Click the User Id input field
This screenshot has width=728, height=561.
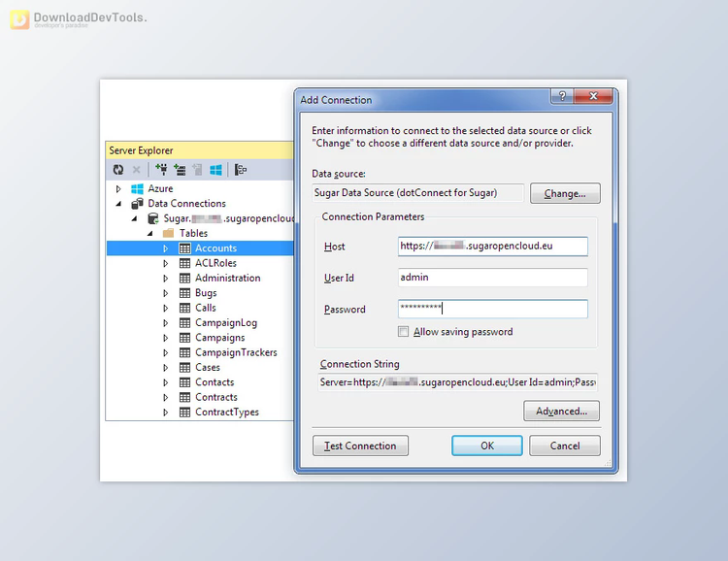click(492, 278)
